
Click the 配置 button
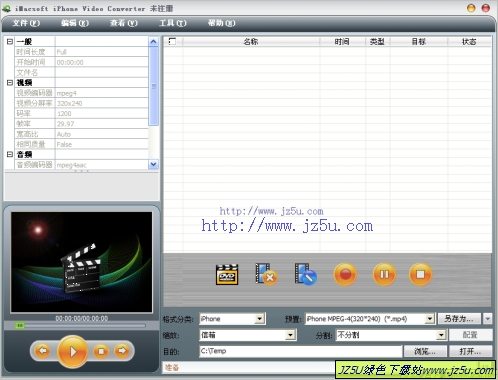pyautogui.click(x=470, y=335)
